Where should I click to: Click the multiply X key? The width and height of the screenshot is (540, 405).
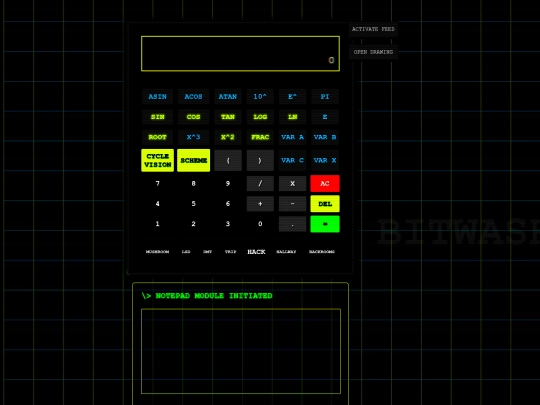292,184
